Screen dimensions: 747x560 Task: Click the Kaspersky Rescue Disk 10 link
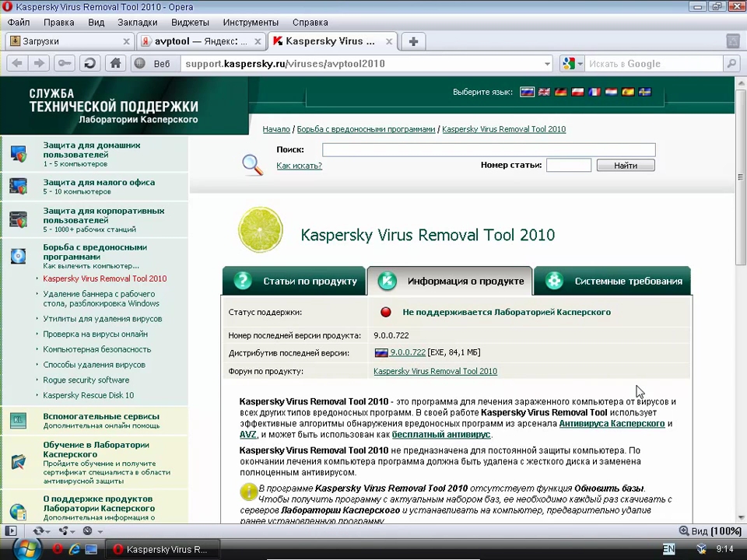pyautogui.click(x=88, y=395)
